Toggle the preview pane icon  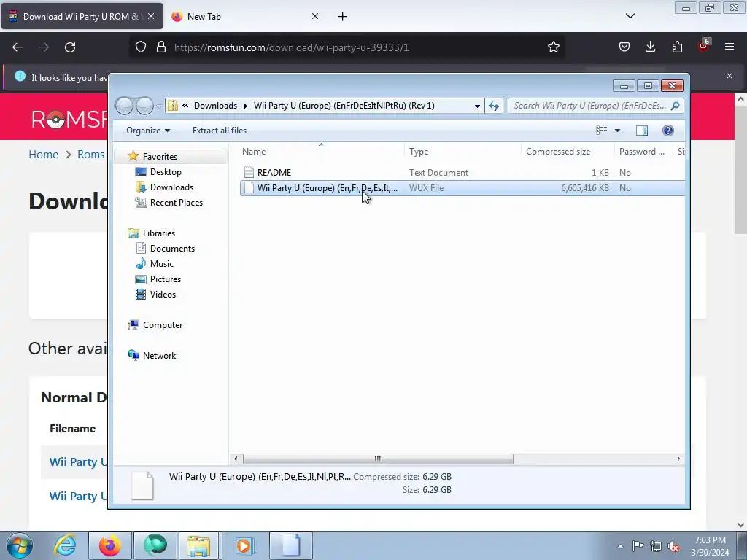click(642, 131)
